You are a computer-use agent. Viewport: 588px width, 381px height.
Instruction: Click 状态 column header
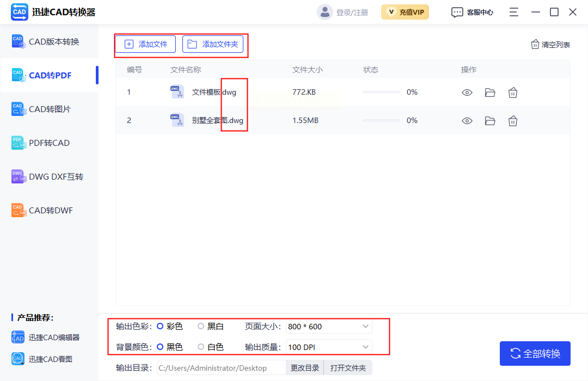point(371,70)
